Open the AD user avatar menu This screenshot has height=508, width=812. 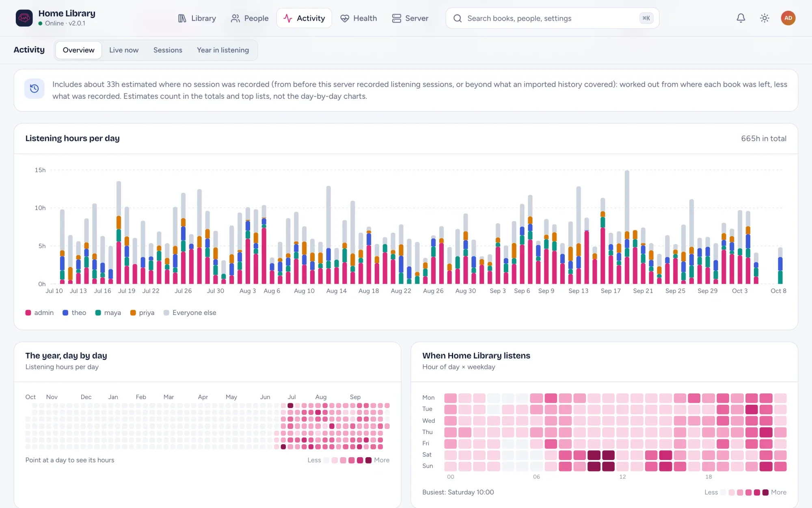(788, 18)
